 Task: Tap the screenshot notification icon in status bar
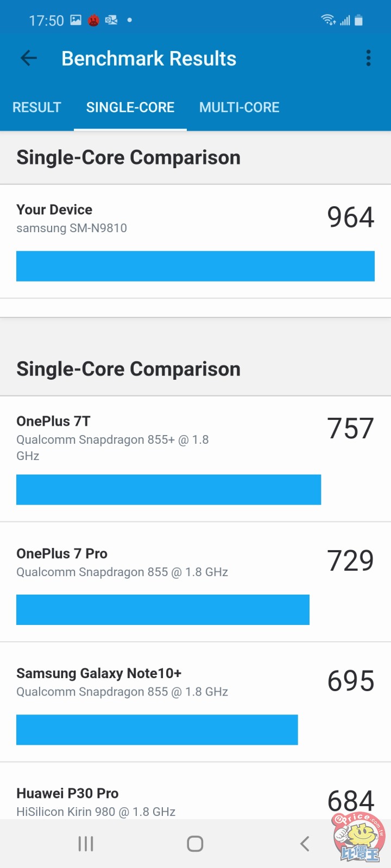coord(75,19)
